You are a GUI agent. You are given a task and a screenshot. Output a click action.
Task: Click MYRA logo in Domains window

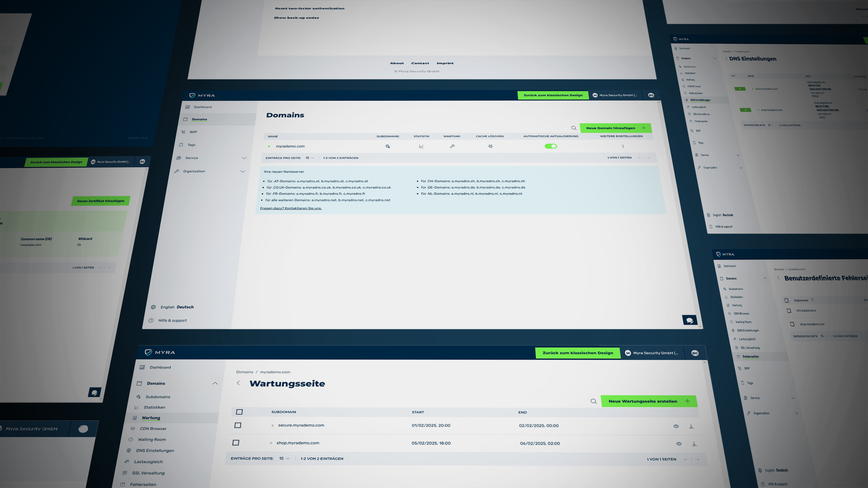202,95
